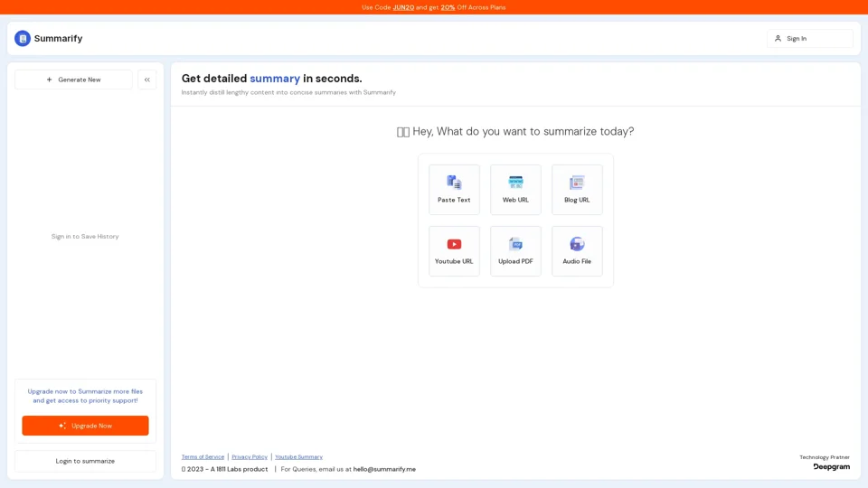Open the Terms of Service link

coord(203,457)
